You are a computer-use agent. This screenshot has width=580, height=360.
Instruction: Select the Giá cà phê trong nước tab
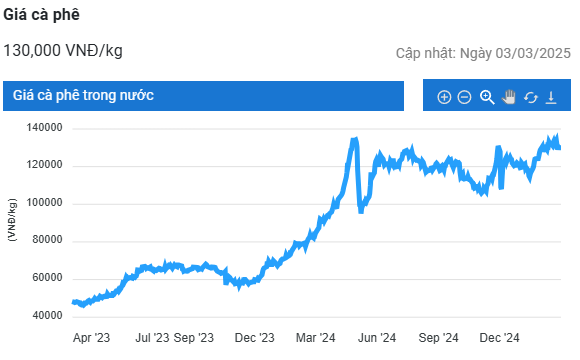[x=203, y=96]
